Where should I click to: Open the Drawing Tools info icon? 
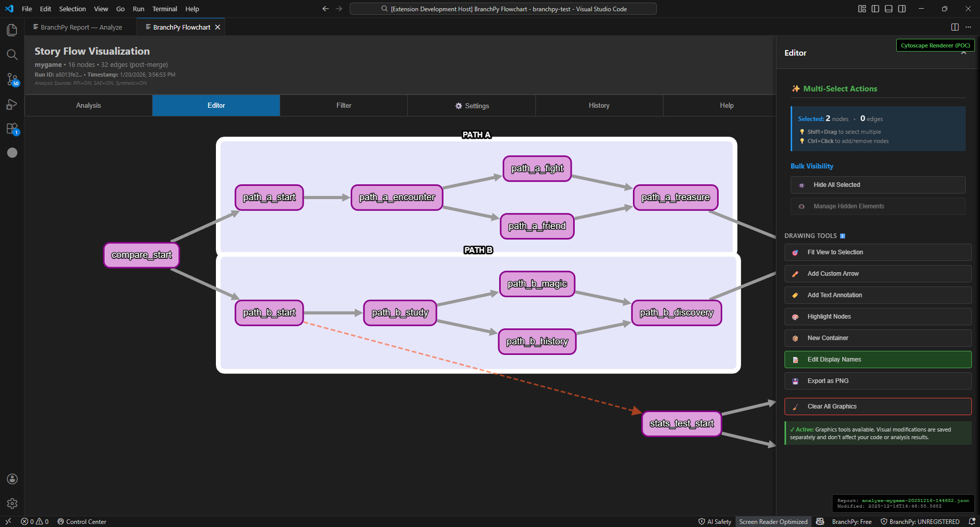point(843,235)
